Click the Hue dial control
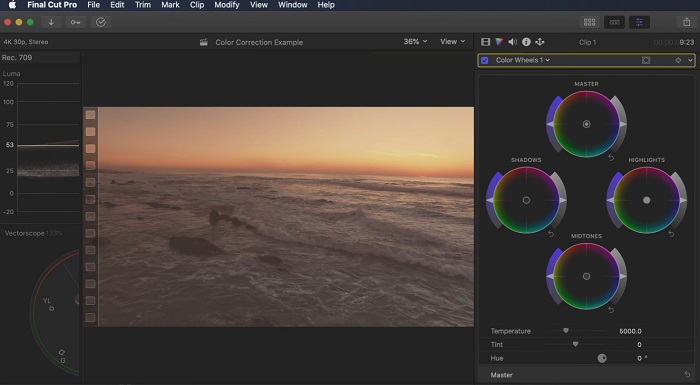Image resolution: width=700 pixels, height=385 pixels. click(x=602, y=358)
